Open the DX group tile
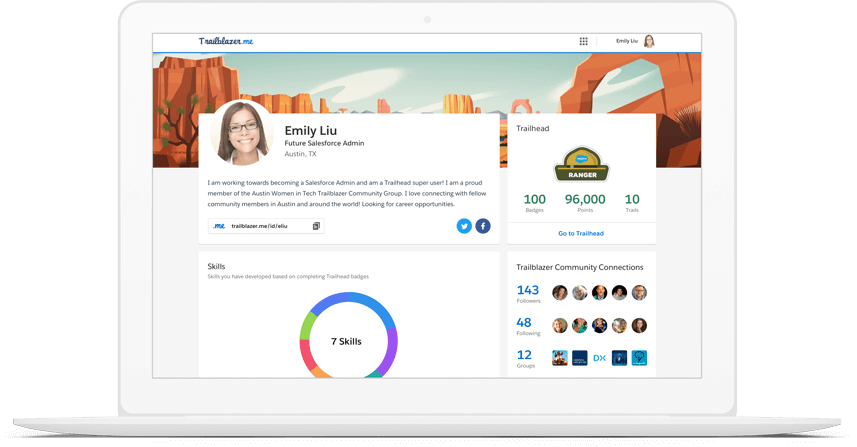 pos(600,358)
